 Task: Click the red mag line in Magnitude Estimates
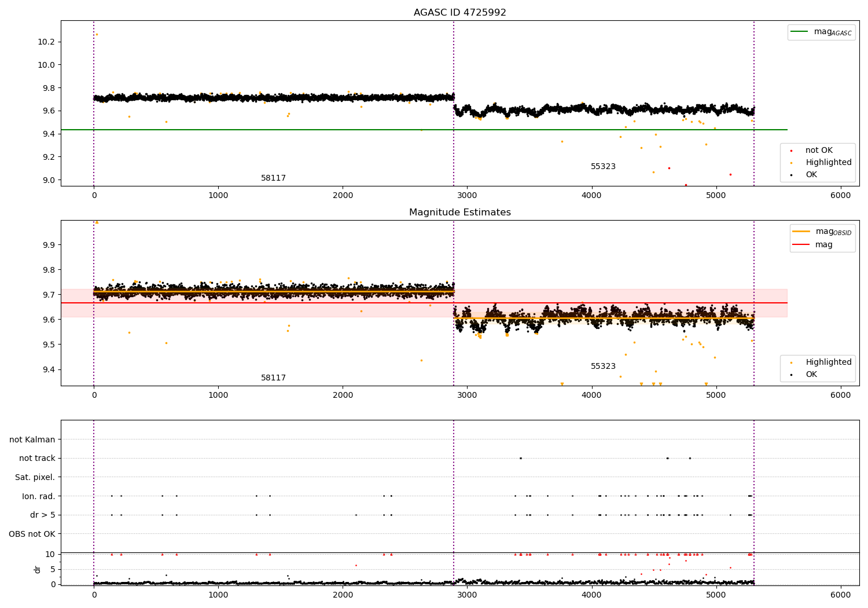click(x=424, y=303)
